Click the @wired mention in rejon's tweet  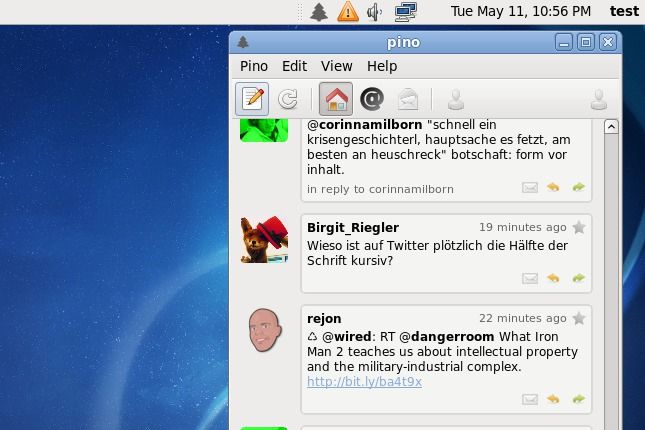[x=347, y=337]
